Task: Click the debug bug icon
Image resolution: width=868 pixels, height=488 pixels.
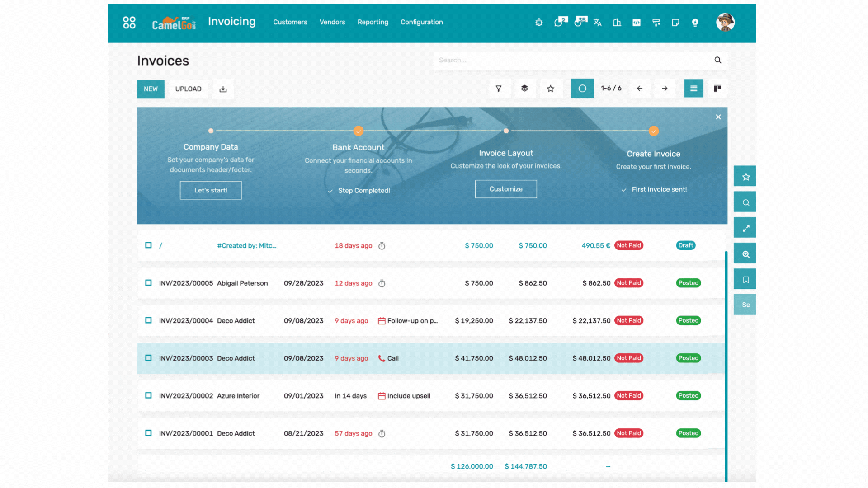Action: [x=539, y=23]
